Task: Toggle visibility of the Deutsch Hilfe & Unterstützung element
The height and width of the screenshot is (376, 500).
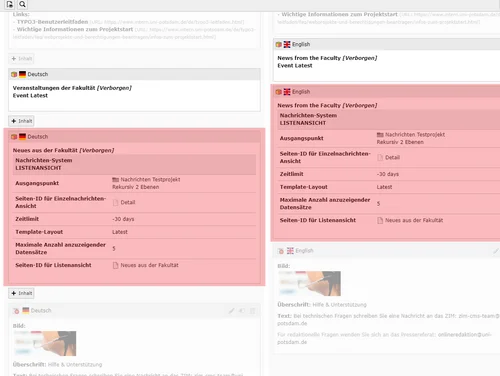Action: [242, 311]
